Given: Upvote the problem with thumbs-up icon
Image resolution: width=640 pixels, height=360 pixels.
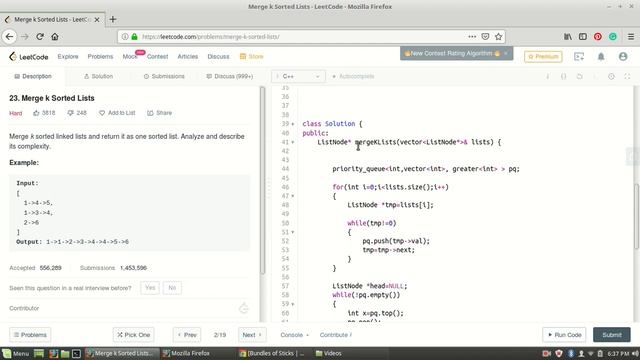Looking at the screenshot, I should point(36,113).
